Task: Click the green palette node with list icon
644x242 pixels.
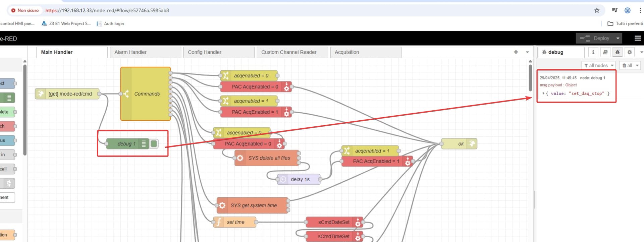Action: [8, 98]
